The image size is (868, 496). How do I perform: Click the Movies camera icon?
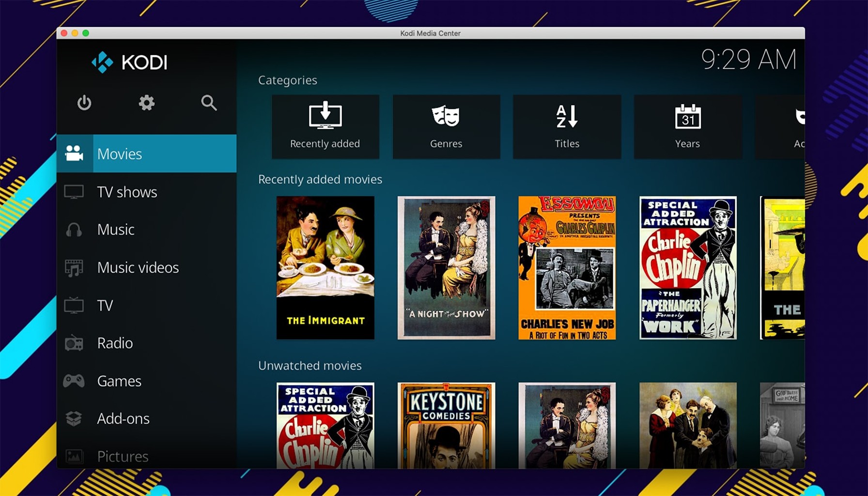[74, 153]
